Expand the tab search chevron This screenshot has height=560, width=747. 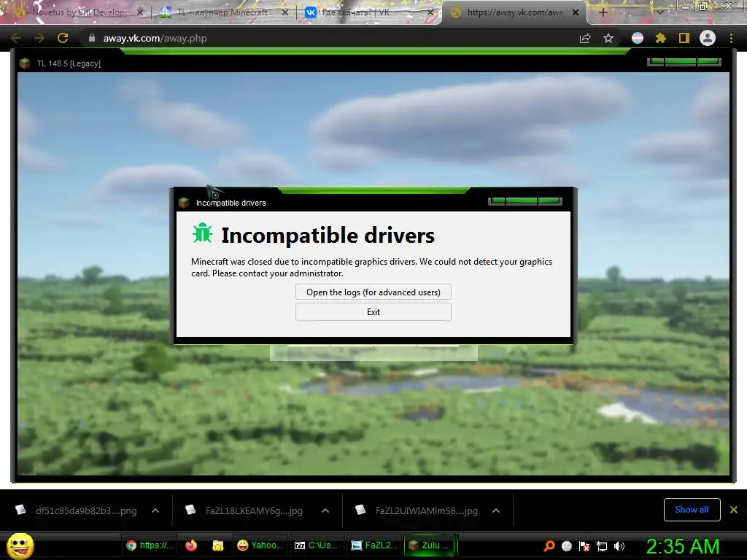pos(659,12)
